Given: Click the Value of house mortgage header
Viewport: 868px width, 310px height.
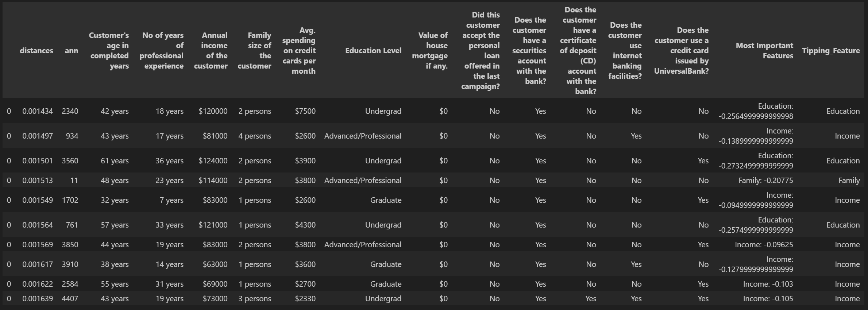Looking at the screenshot, I should pos(430,51).
